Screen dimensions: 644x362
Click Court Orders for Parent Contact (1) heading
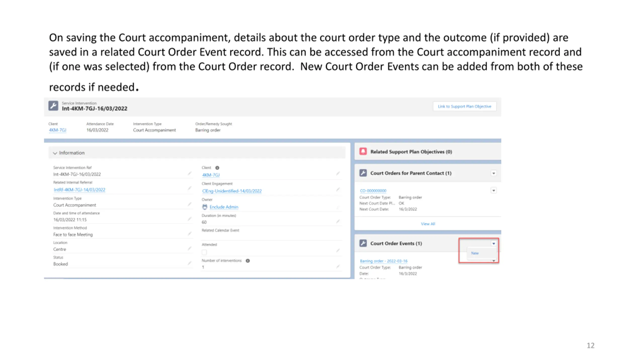tap(411, 173)
